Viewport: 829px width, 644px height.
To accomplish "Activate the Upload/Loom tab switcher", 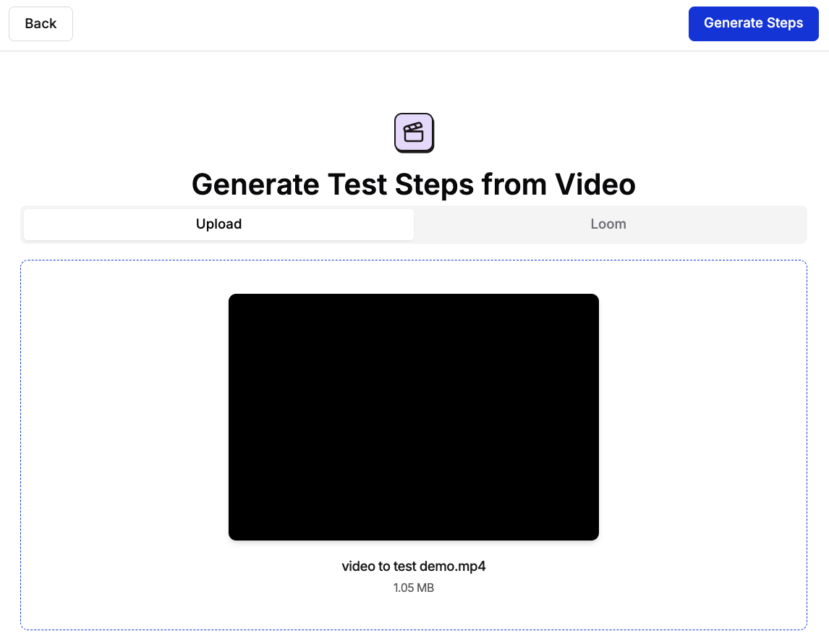I will tap(414, 224).
